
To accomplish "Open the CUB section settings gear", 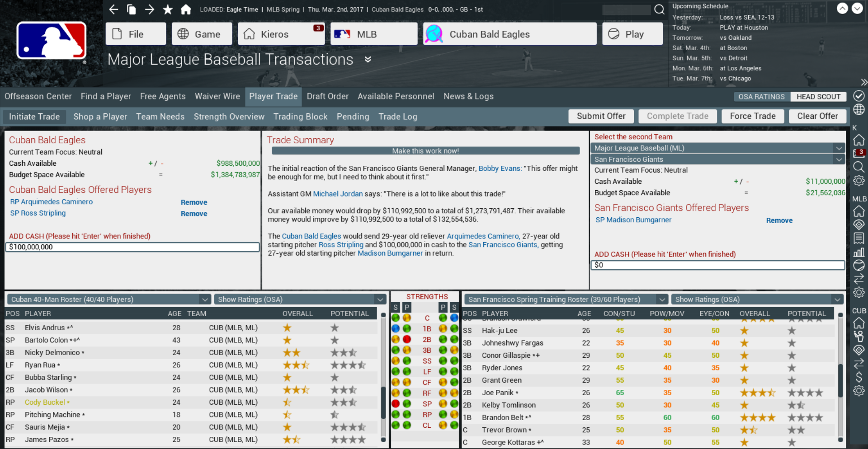I will (859, 391).
